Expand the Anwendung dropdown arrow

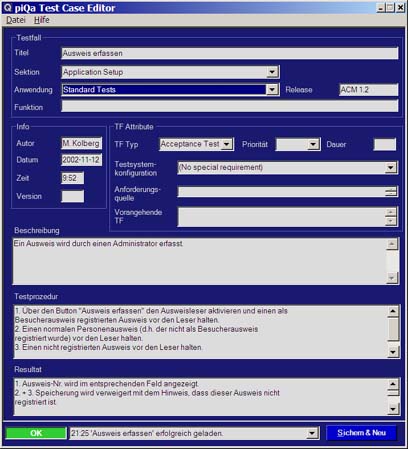click(272, 89)
